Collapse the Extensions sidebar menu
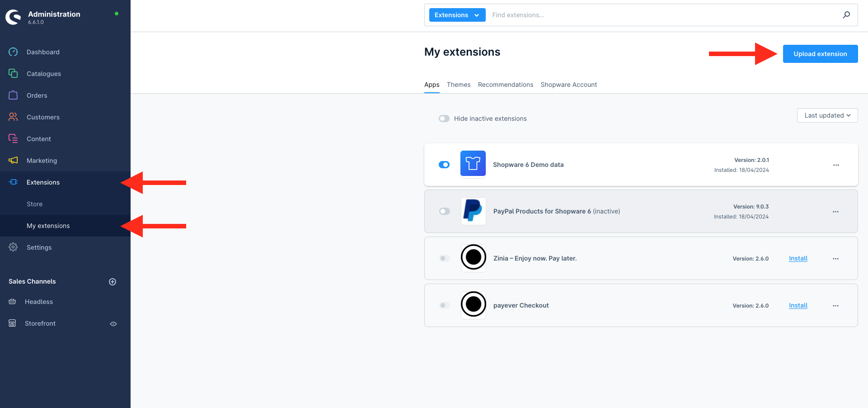The width and height of the screenshot is (868, 408). (x=65, y=182)
